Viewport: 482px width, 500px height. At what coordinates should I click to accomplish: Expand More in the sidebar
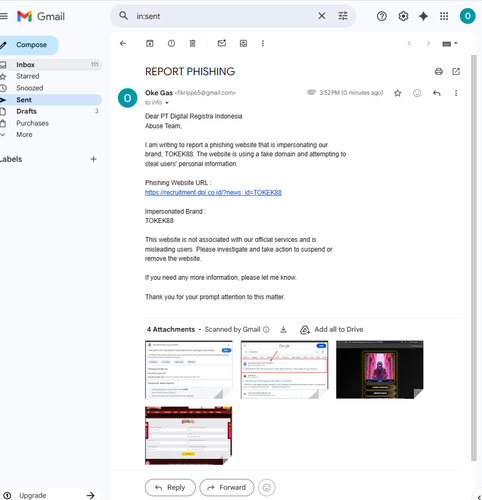pyautogui.click(x=50, y=135)
